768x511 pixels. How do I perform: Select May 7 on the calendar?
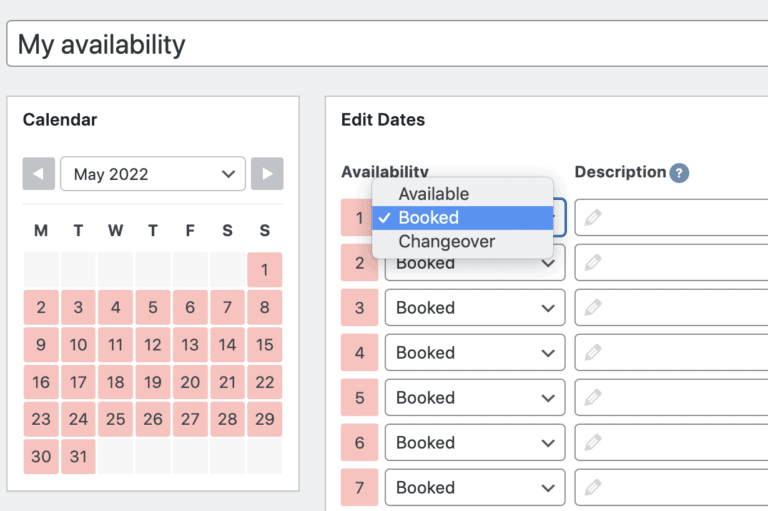pos(227,307)
